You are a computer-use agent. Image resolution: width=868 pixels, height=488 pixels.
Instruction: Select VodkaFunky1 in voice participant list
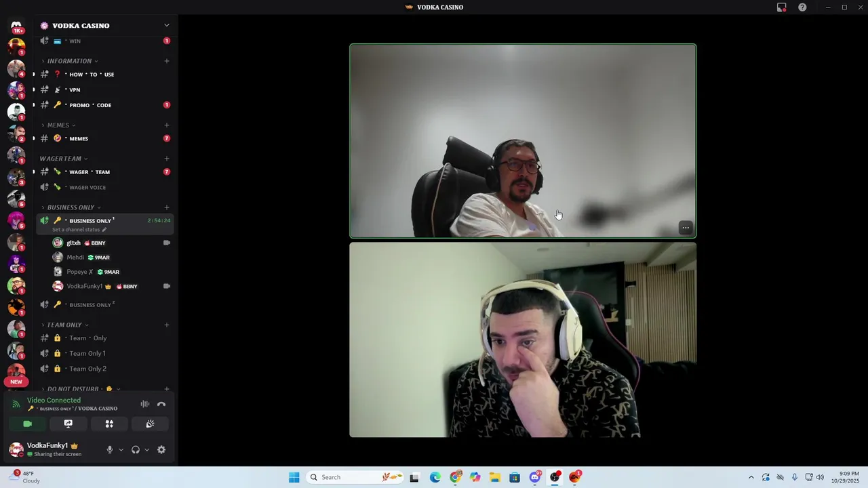pyautogui.click(x=111, y=286)
